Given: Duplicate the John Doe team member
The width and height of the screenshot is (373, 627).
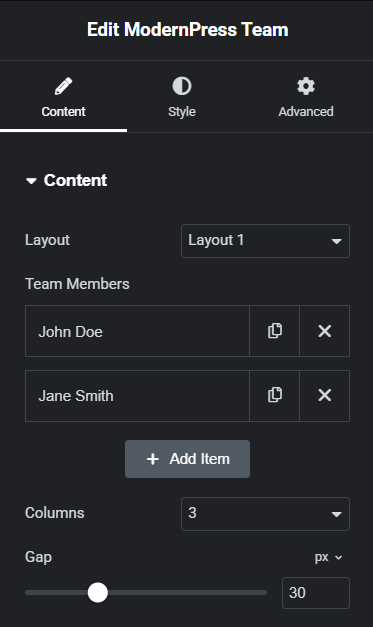Looking at the screenshot, I should tap(274, 331).
